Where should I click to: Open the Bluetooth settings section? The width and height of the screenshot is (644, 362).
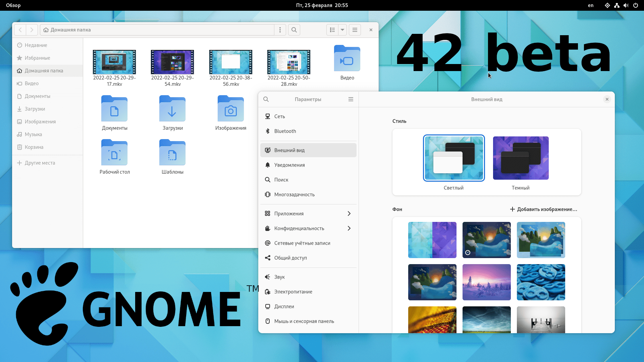pos(285,131)
